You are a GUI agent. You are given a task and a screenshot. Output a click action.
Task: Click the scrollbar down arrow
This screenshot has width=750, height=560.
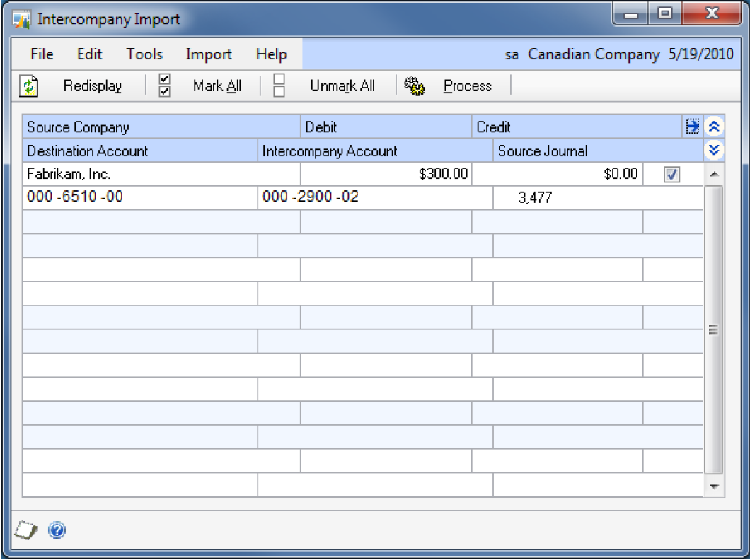tap(714, 486)
